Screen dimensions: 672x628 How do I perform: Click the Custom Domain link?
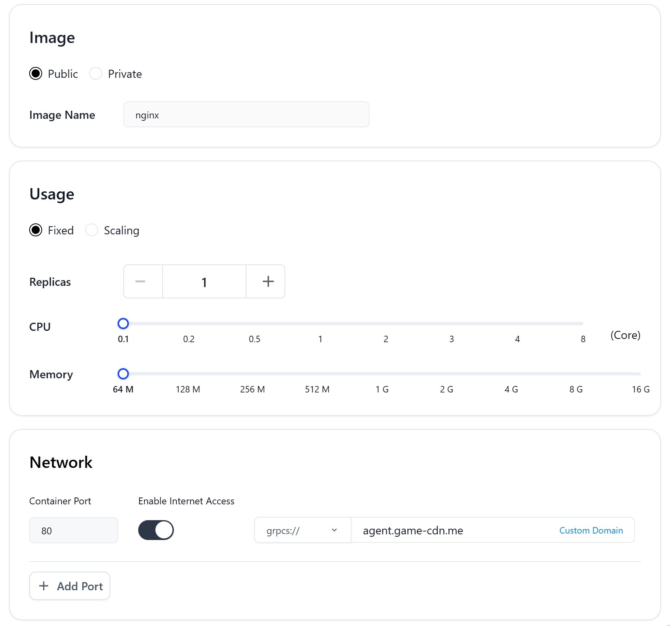591,530
